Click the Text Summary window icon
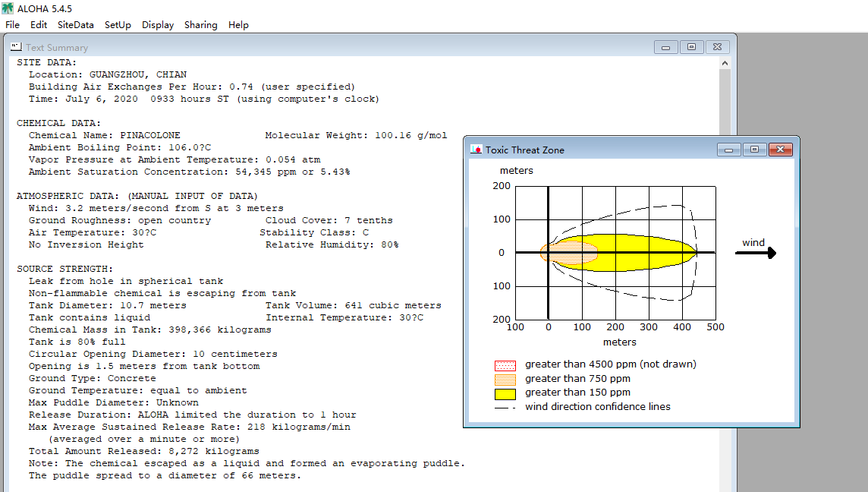The width and height of the screenshot is (868, 492). [16, 47]
